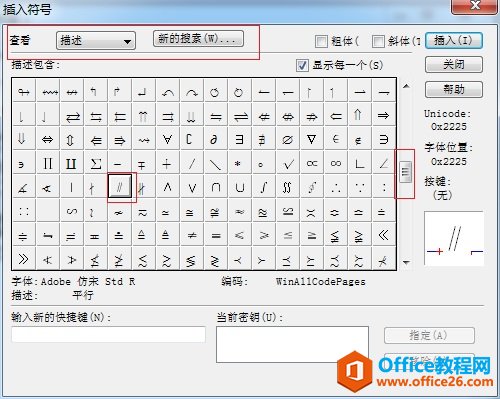Choose the not-equal symbol ≠
This screenshot has height=399, width=500.
[x=192, y=235]
